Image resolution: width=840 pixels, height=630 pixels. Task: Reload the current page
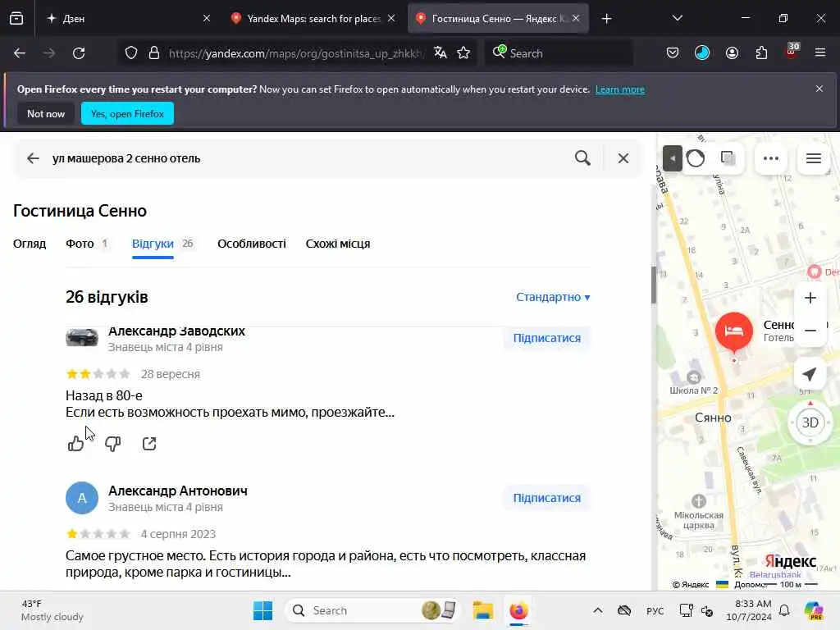click(x=79, y=53)
